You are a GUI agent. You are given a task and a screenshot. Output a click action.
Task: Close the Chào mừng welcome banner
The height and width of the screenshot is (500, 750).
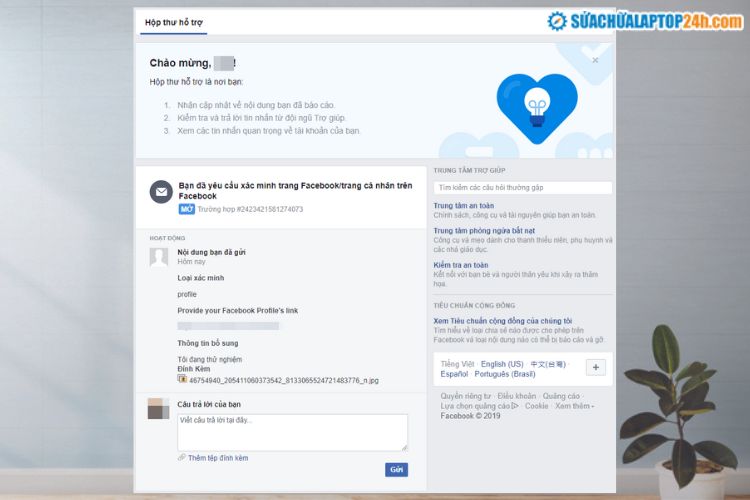point(595,60)
